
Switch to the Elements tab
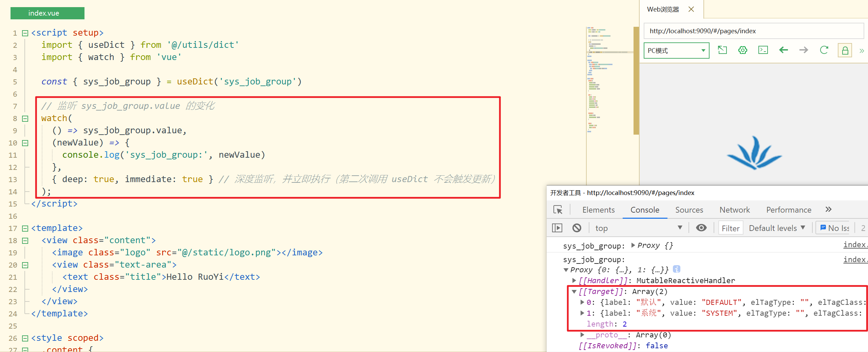pyautogui.click(x=598, y=210)
